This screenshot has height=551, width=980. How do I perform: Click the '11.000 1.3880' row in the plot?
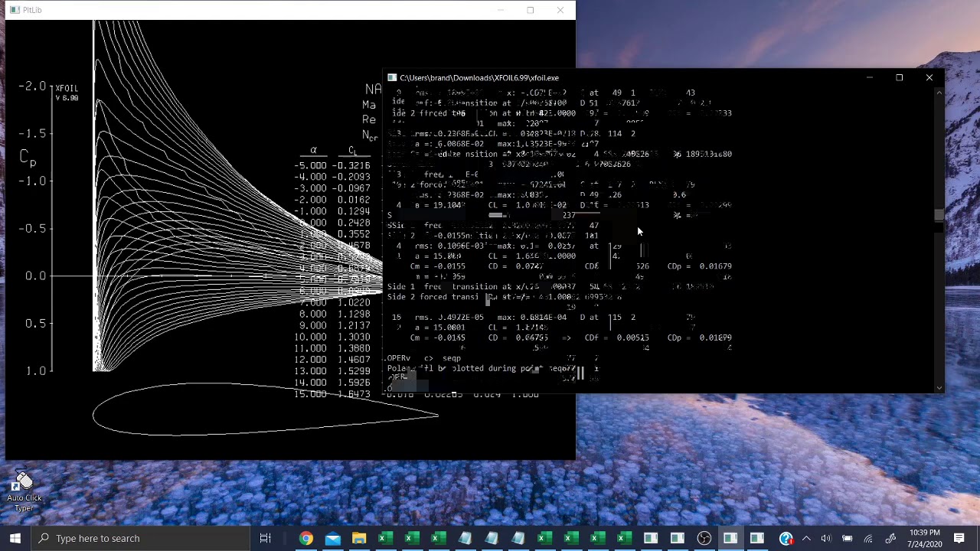[332, 348]
